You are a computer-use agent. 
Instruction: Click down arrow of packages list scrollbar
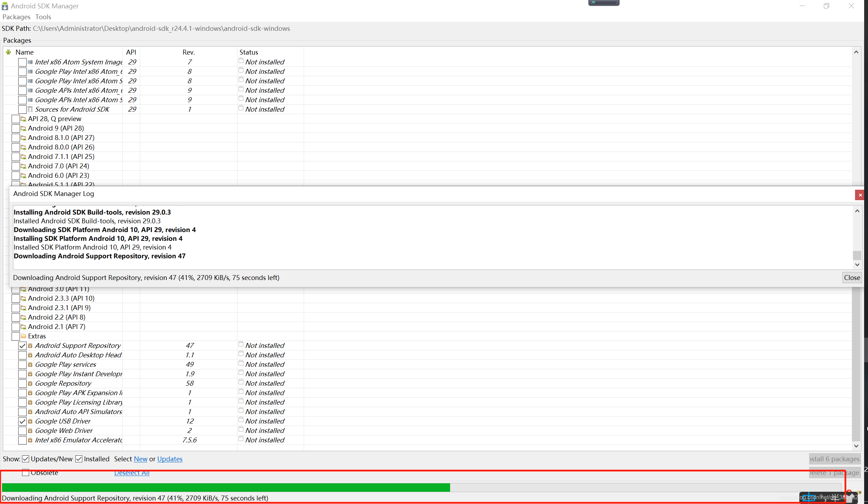[856, 446]
